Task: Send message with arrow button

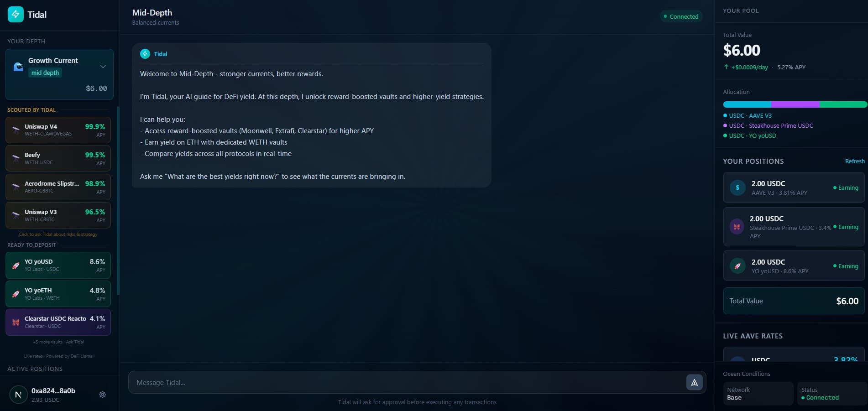Action: [x=694, y=382]
